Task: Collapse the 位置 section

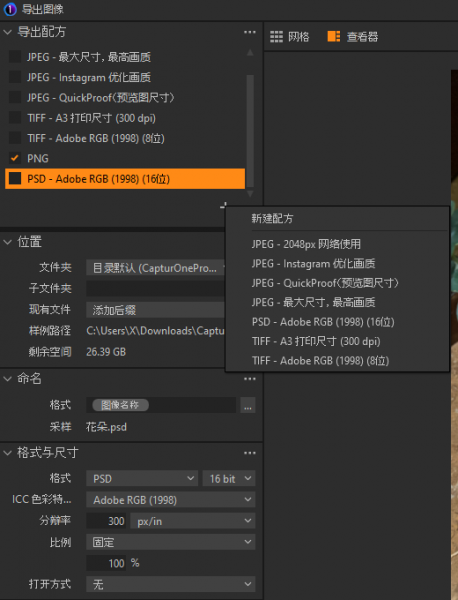Action: (7, 242)
